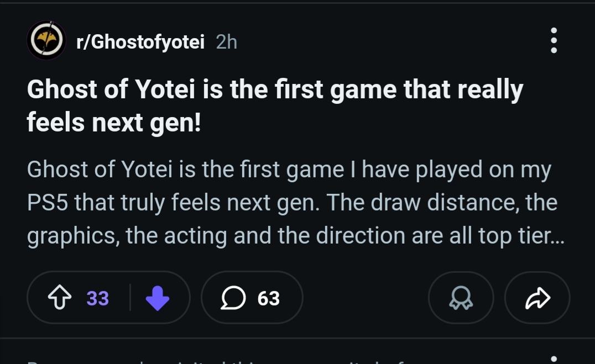This screenshot has height=364, width=595.
Task: Click the vote pill divider between arrows
Action: coord(130,298)
